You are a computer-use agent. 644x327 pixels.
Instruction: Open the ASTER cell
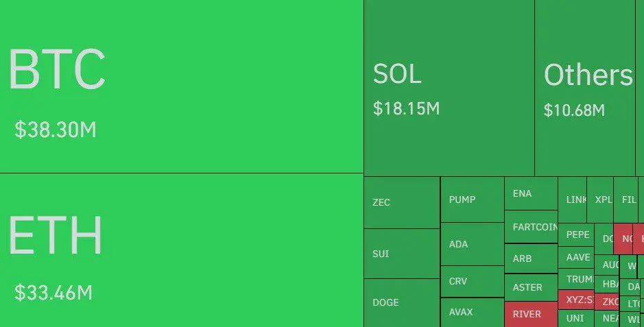[531, 288]
